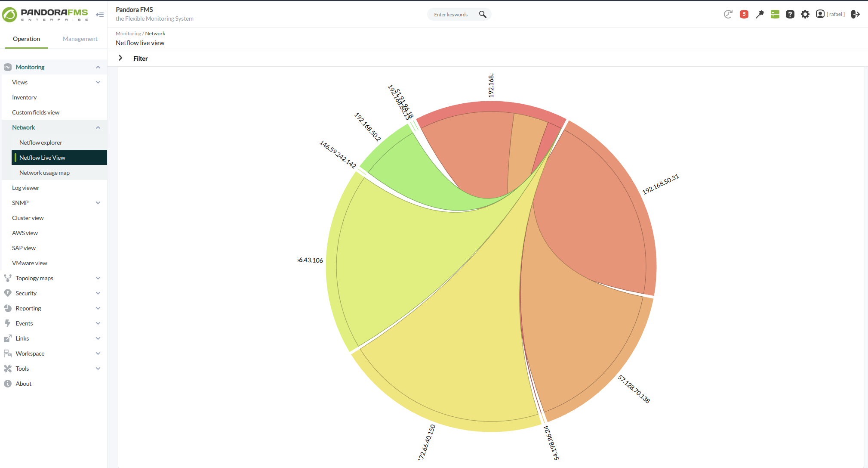Click the user profile icon for rafael

[x=820, y=13]
